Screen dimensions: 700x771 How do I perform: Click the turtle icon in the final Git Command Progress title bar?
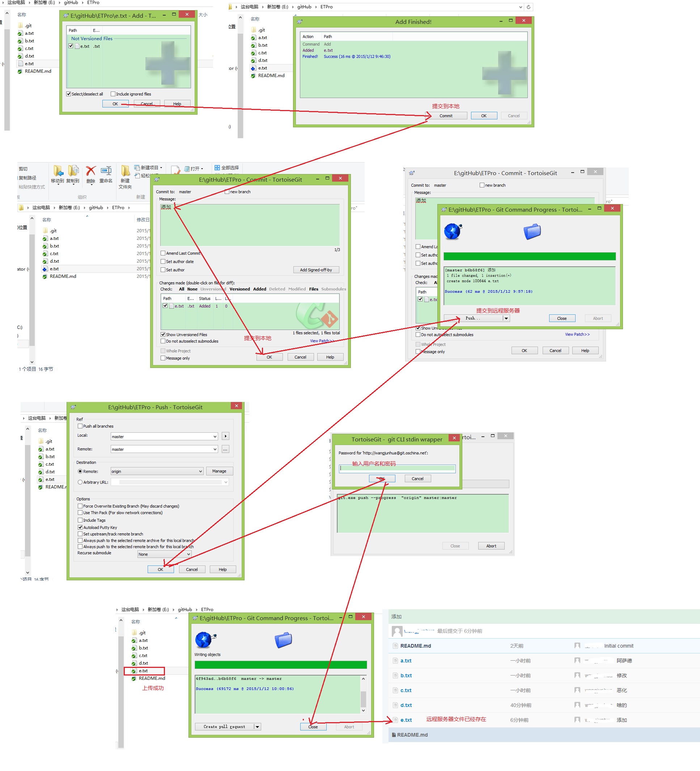tap(195, 618)
